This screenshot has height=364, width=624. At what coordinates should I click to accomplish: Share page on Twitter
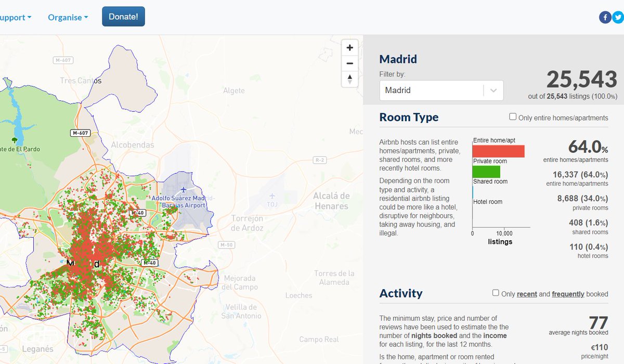pos(618,17)
